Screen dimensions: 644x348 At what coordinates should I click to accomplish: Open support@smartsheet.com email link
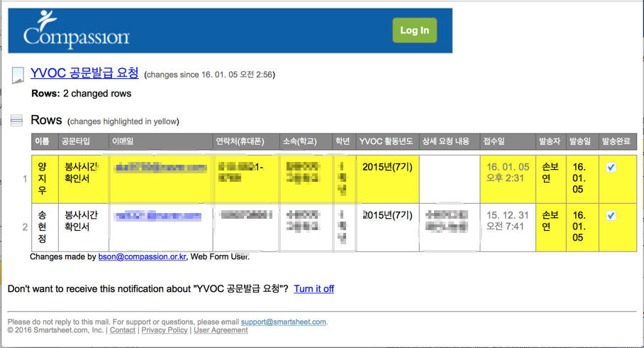click(284, 322)
